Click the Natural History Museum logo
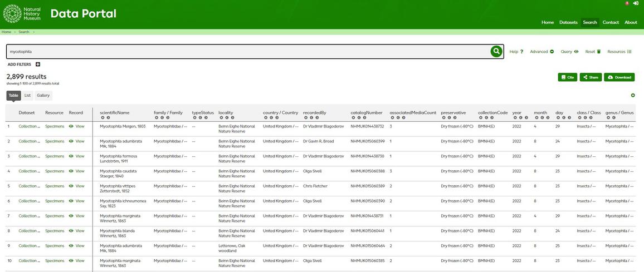644x272 pixels. 21,13
